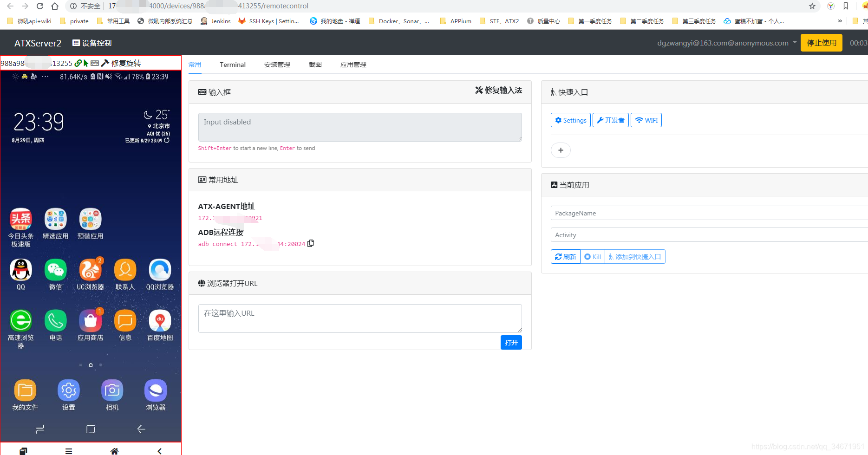Click the green link icon beside device serial
The height and width of the screenshot is (455, 868).
77,63
